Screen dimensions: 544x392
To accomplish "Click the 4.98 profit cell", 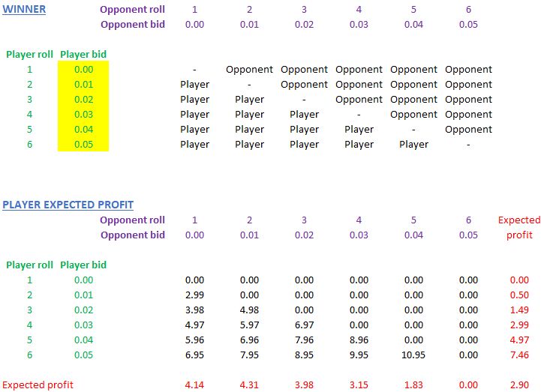I will click(249, 310).
